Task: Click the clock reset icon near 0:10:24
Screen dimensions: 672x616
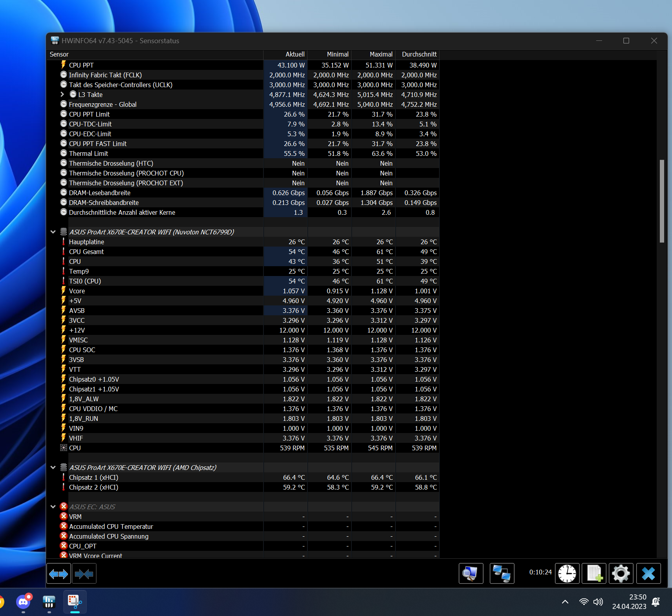Action: point(567,573)
